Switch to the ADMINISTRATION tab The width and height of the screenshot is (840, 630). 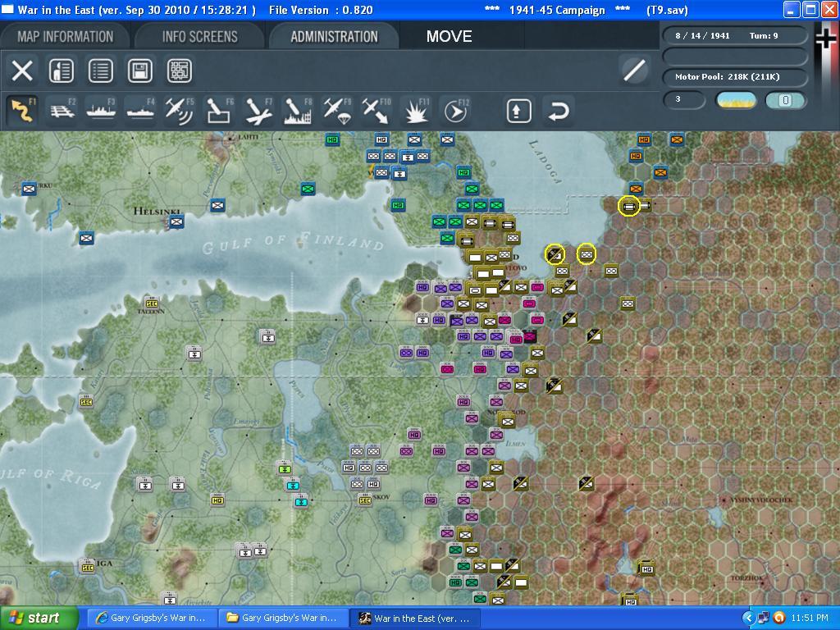click(x=335, y=36)
